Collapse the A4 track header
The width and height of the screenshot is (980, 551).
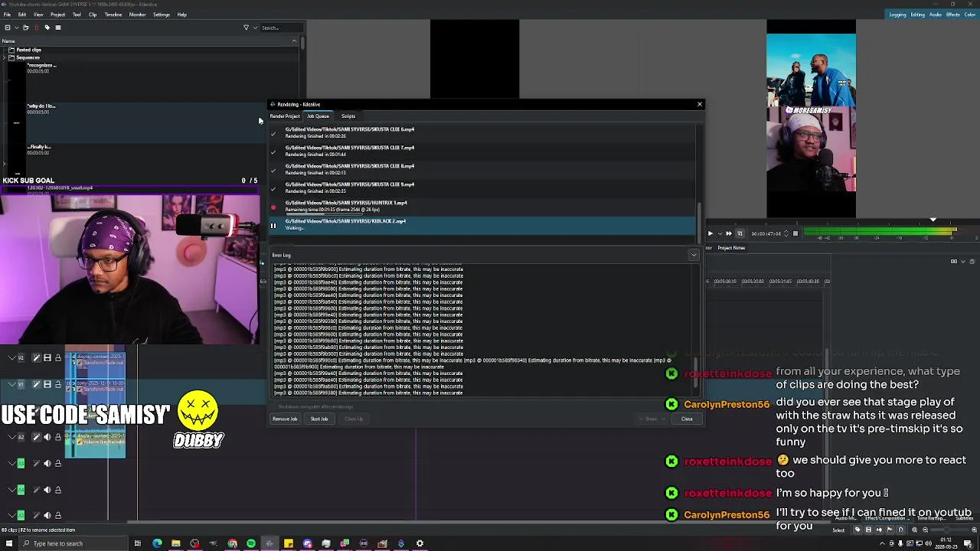click(x=11, y=490)
